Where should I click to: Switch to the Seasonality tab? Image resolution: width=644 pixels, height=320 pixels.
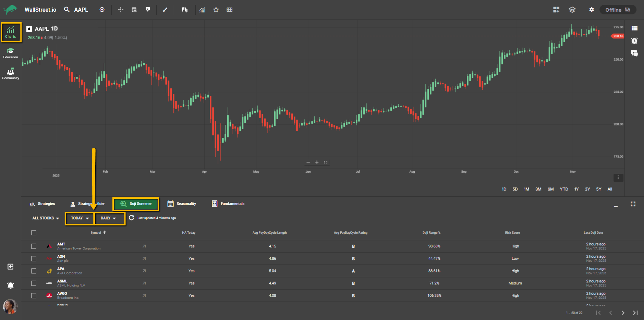pos(182,204)
